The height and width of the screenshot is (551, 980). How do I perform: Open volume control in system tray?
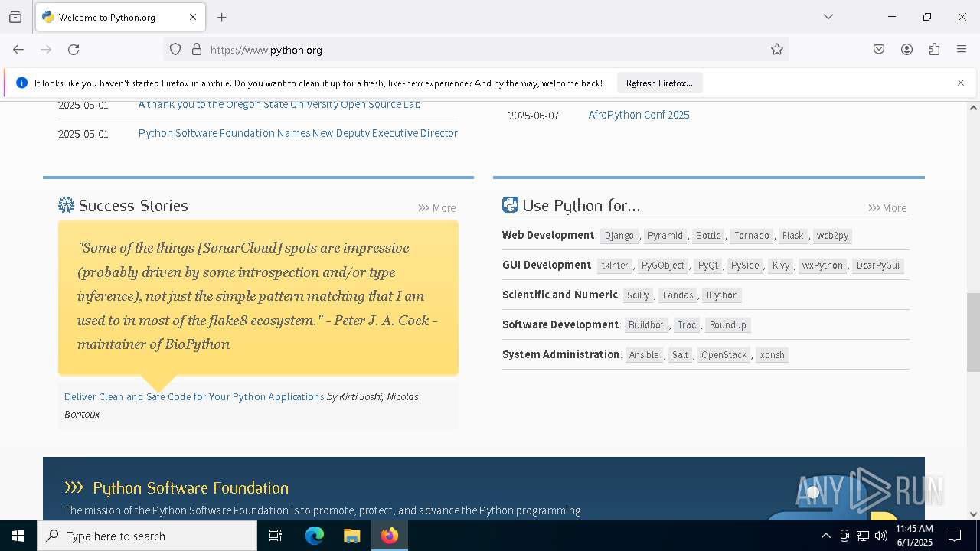tap(881, 536)
